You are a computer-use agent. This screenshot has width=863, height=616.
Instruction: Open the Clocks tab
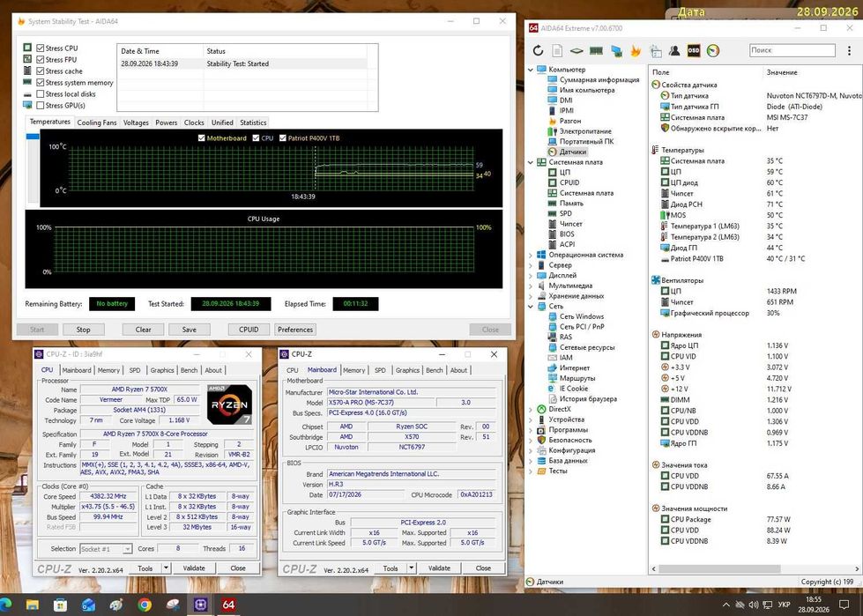(194, 122)
